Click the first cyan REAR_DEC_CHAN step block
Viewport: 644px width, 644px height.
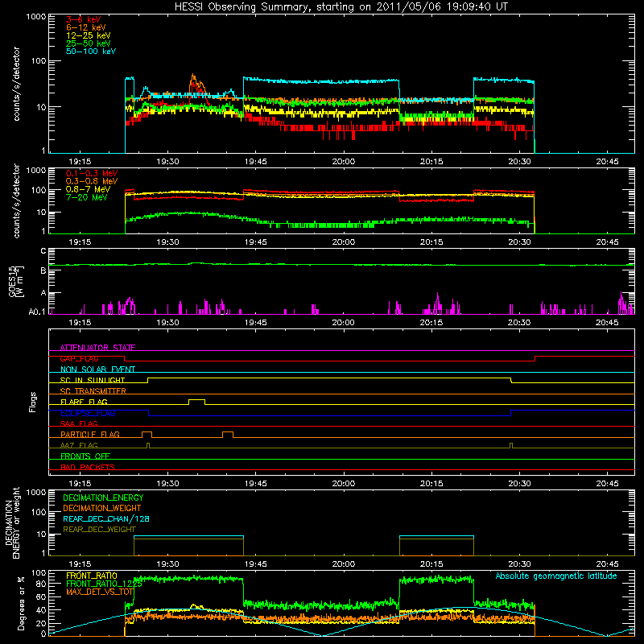coord(188,536)
